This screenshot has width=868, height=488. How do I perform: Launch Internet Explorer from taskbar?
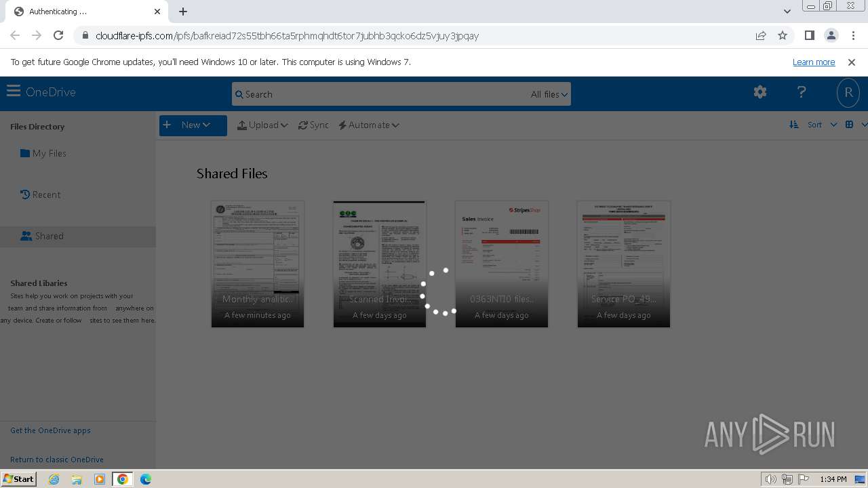coord(54,479)
